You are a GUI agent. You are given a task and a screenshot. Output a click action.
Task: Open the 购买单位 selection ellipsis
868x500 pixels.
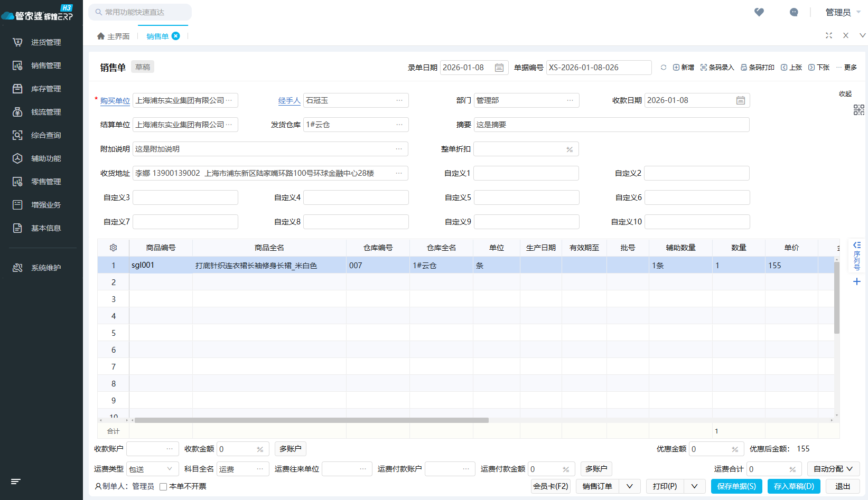point(229,100)
